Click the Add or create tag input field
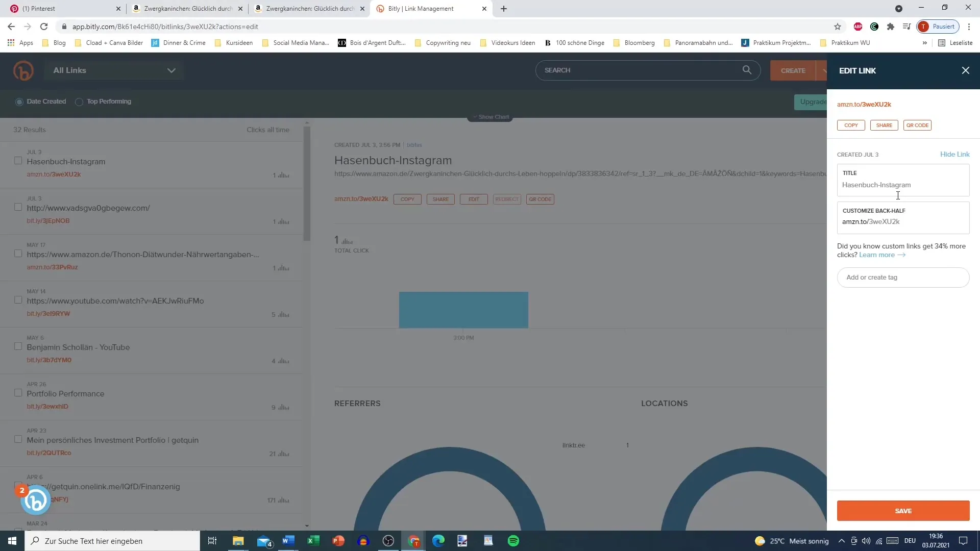980x551 pixels. tap(902, 277)
